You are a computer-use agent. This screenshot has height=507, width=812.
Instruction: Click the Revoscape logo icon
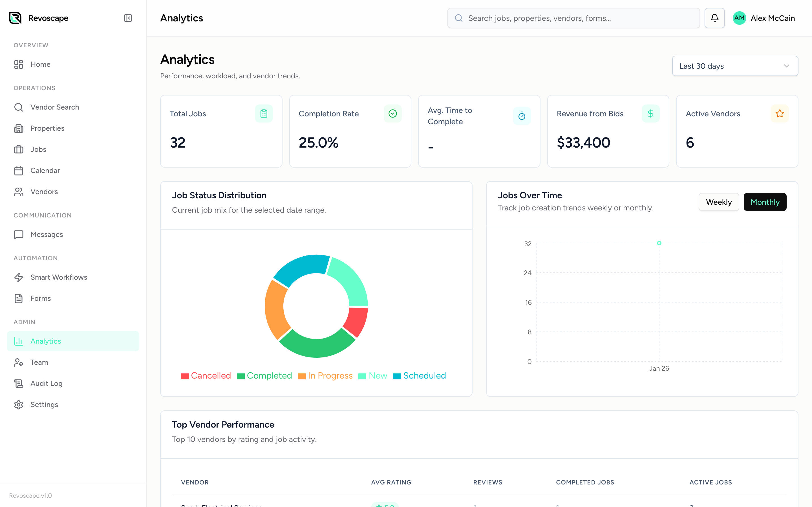tap(15, 18)
